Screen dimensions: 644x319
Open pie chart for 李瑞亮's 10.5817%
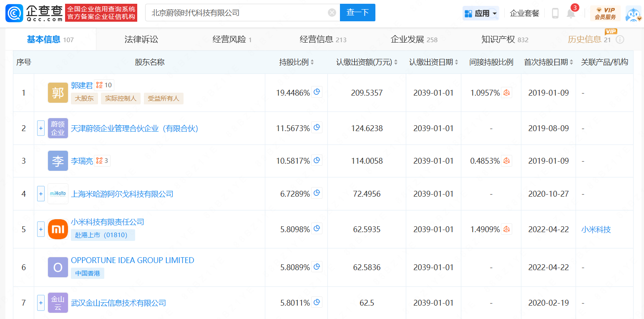[x=317, y=160]
